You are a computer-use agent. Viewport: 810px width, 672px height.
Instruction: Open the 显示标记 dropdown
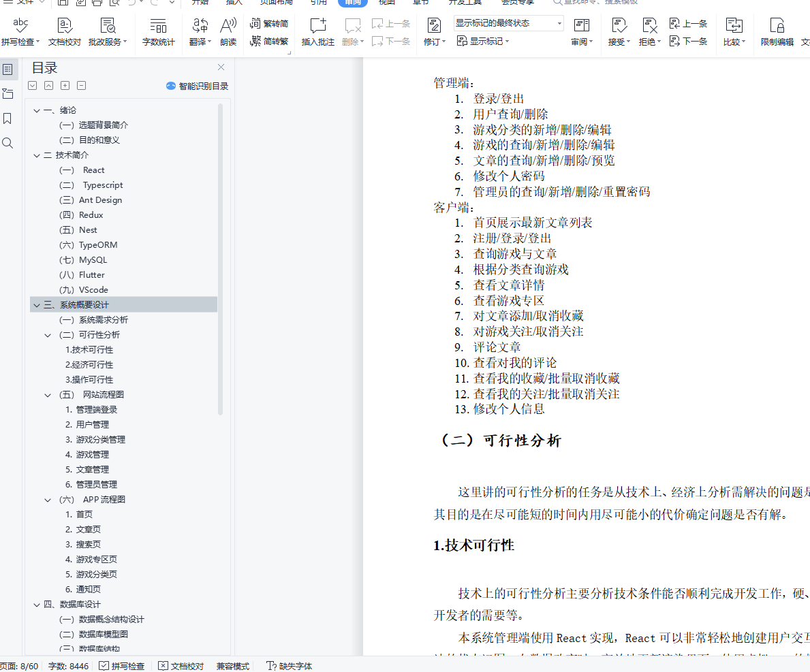[483, 42]
